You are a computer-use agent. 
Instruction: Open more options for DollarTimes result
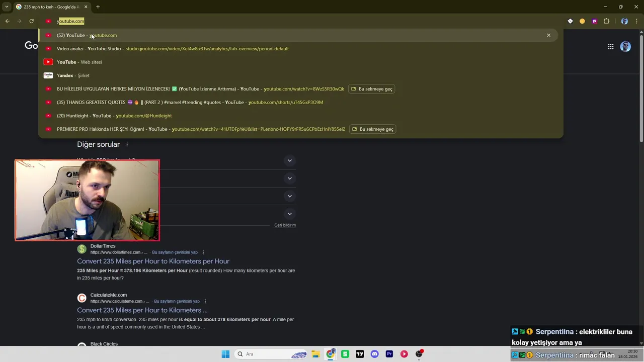coord(203,252)
